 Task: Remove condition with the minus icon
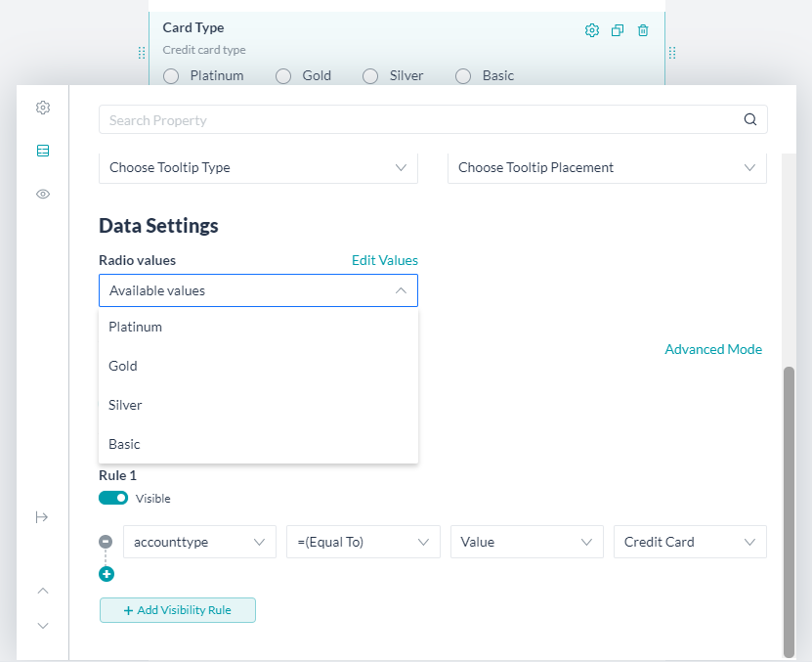(x=106, y=542)
